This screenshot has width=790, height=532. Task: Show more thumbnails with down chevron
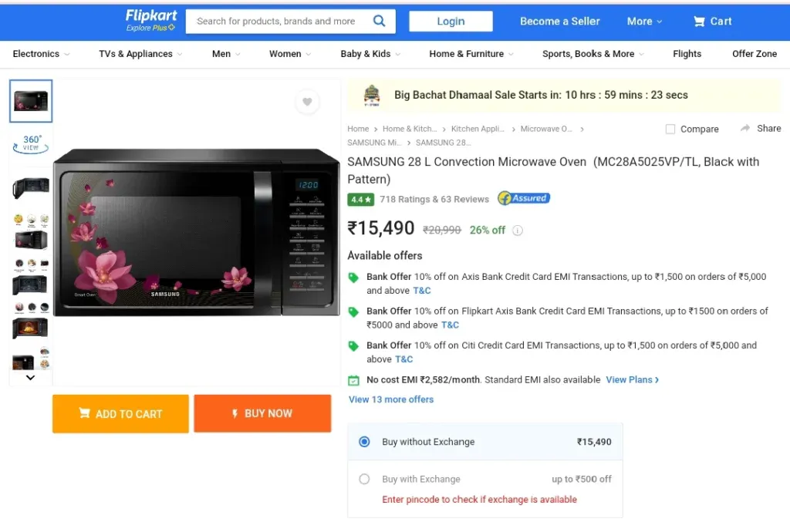(30, 378)
